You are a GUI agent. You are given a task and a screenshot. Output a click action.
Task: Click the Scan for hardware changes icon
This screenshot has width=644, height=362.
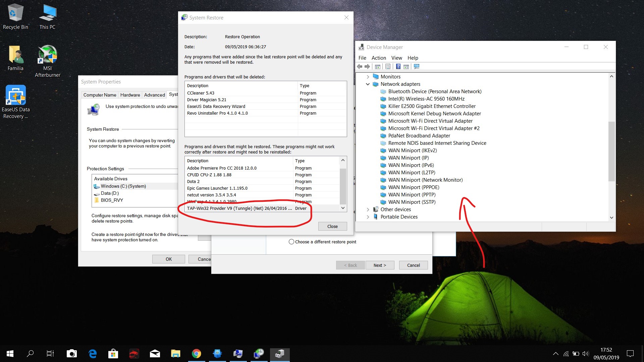pyautogui.click(x=417, y=66)
